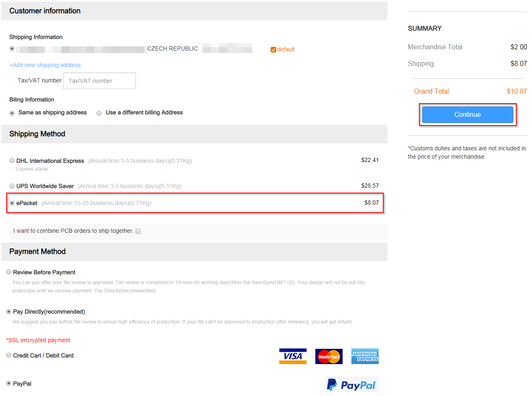Click the American Express logo
This screenshot has width=532, height=396.
coord(365,356)
